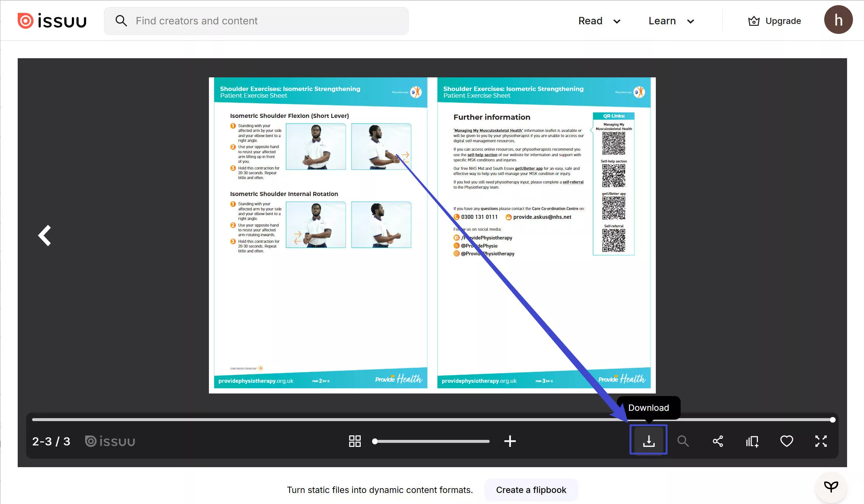This screenshot has height=504, width=864.
Task: Expand the Read dropdown
Action: 599,21
